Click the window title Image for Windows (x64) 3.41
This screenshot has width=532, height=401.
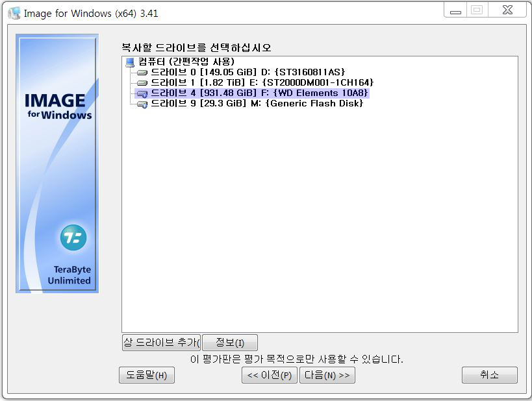pyautogui.click(x=91, y=14)
